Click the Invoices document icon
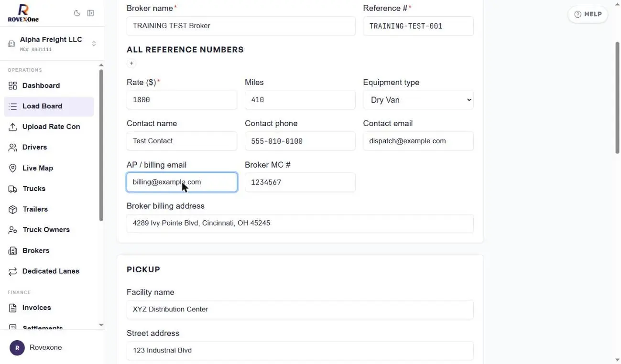 [x=13, y=308]
